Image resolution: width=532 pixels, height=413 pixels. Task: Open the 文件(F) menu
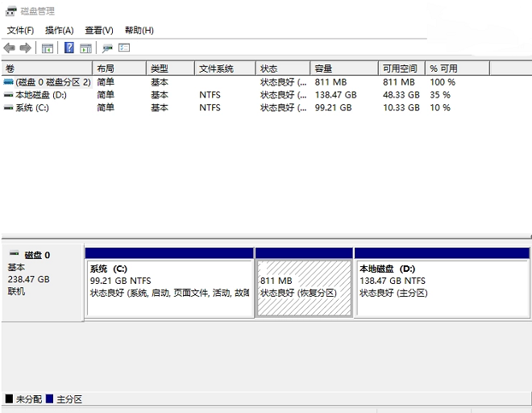20,31
